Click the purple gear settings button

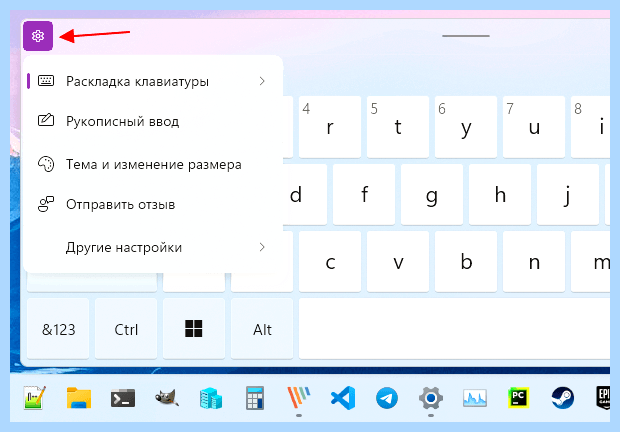[38, 36]
